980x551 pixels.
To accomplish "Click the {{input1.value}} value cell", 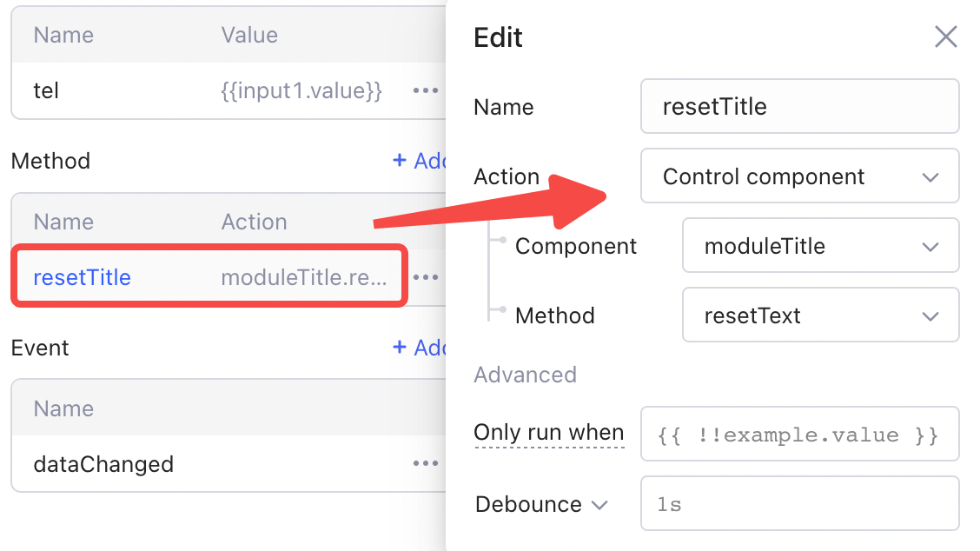I will coord(301,90).
